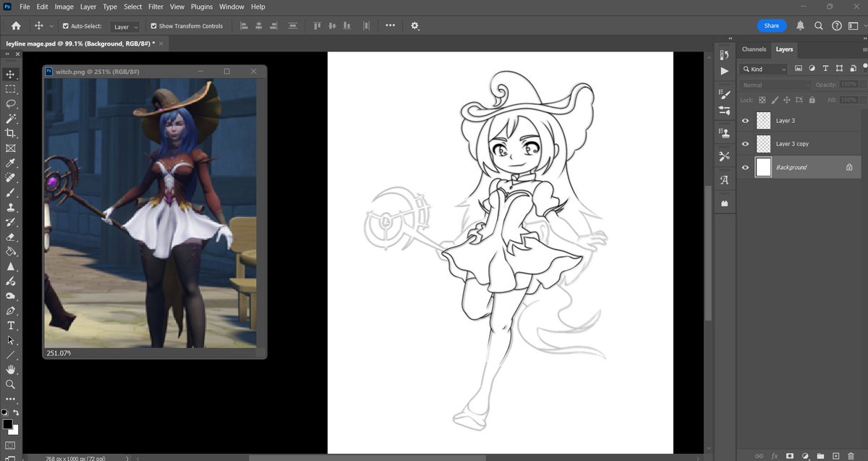Toggle lock image pixels brush icon
Image resolution: width=868 pixels, height=461 pixels.
pyautogui.click(x=773, y=100)
